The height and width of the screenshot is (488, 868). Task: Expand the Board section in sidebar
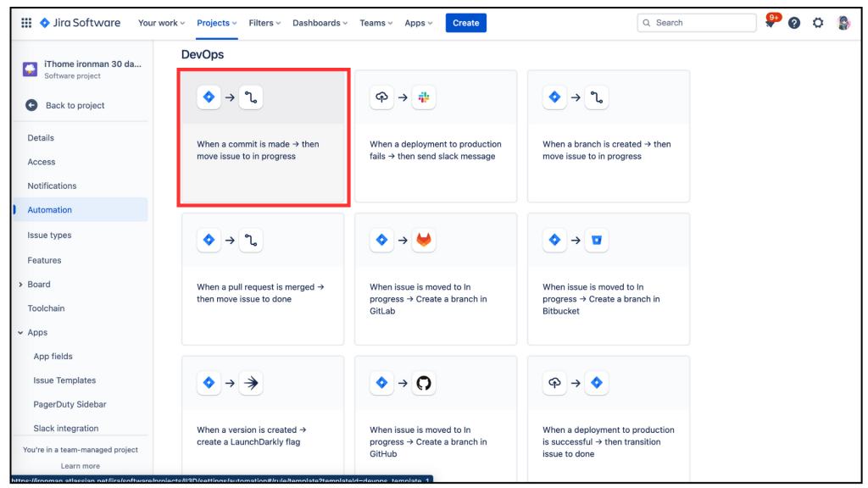point(20,285)
